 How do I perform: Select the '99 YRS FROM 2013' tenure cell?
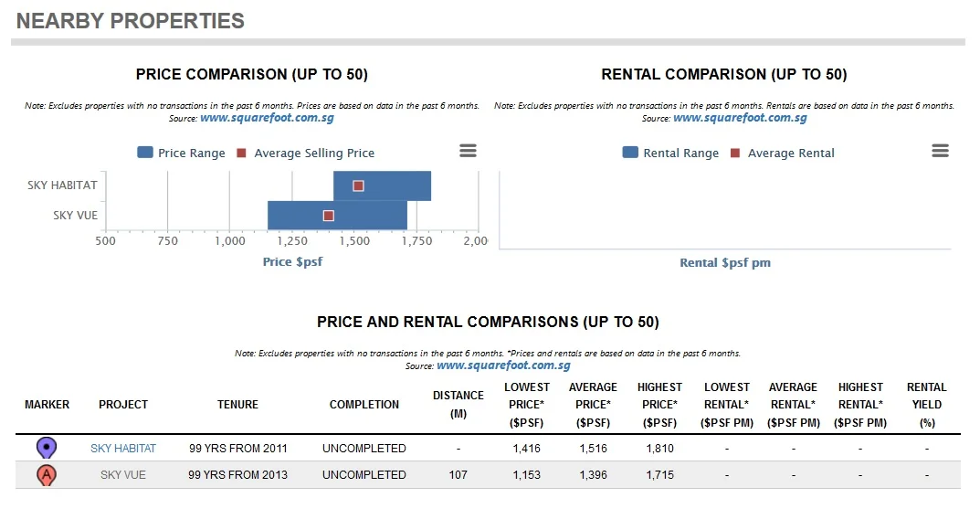[x=238, y=474]
